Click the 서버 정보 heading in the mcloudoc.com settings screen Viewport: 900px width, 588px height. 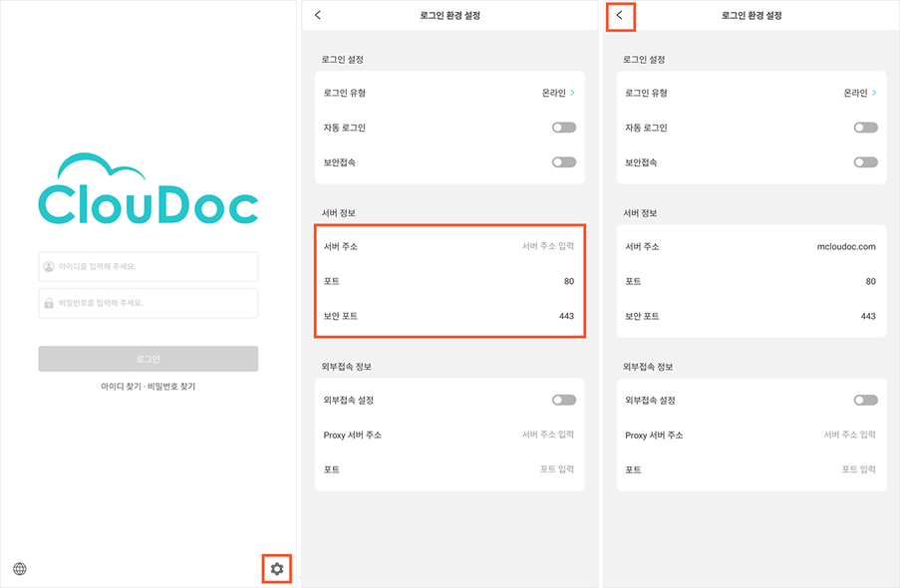coord(641,213)
